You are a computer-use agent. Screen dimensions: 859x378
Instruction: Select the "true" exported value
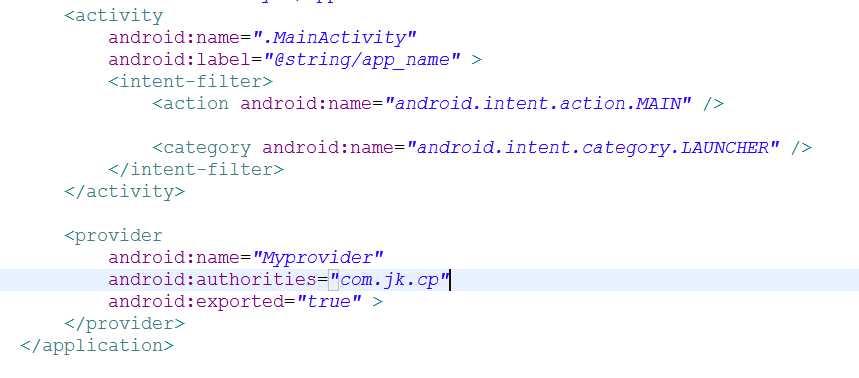point(329,301)
